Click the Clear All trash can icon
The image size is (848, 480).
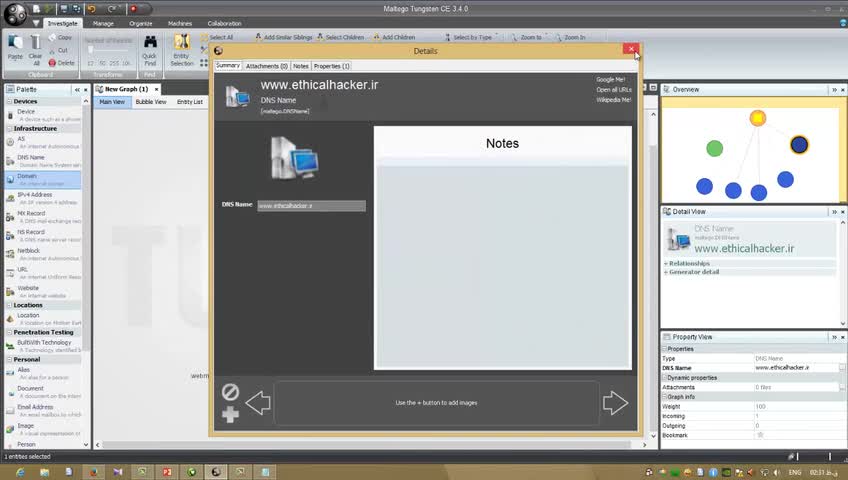coord(35,43)
